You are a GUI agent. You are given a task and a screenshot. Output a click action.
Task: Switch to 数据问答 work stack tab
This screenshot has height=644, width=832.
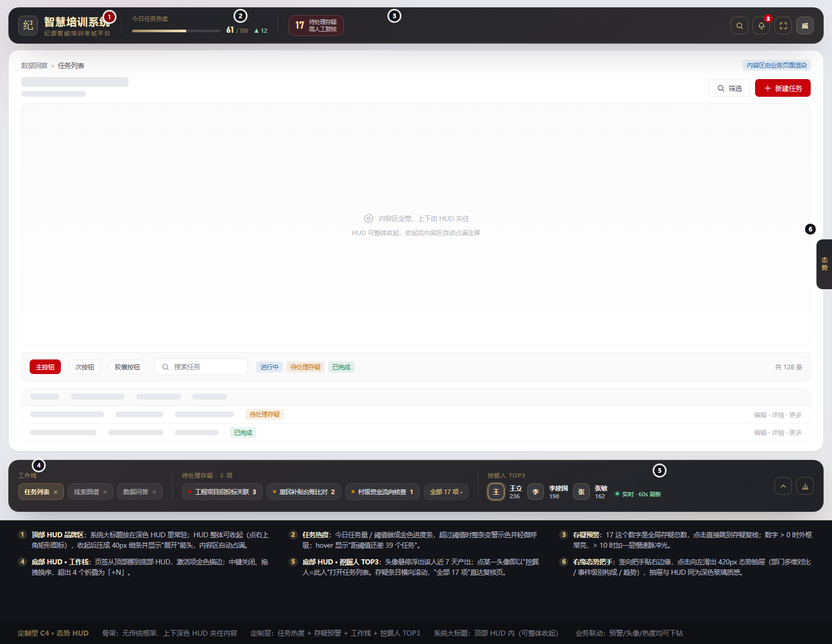[136, 492]
